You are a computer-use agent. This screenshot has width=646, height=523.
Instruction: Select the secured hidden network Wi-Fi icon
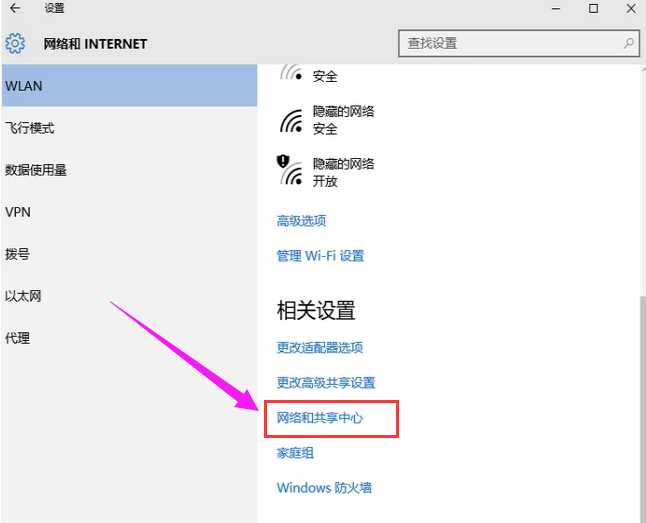290,120
